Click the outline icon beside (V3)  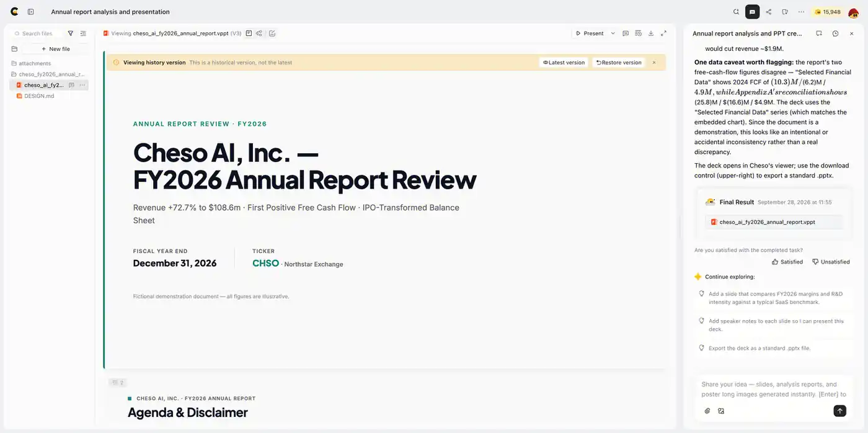point(249,33)
